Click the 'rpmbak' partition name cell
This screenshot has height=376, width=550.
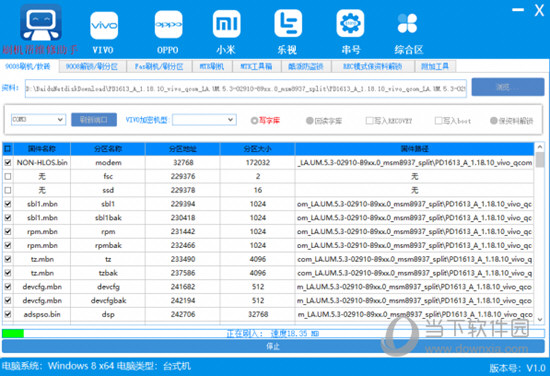pos(108,245)
